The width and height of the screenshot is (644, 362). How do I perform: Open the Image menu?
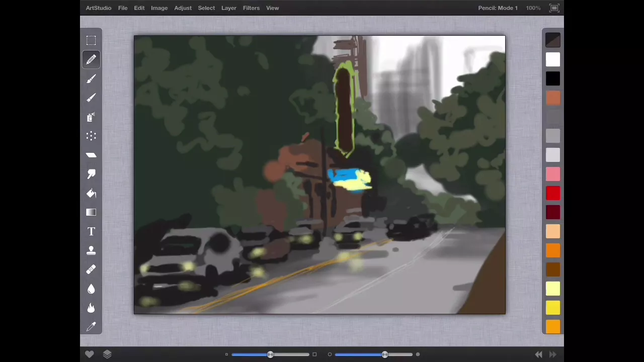coord(159,8)
